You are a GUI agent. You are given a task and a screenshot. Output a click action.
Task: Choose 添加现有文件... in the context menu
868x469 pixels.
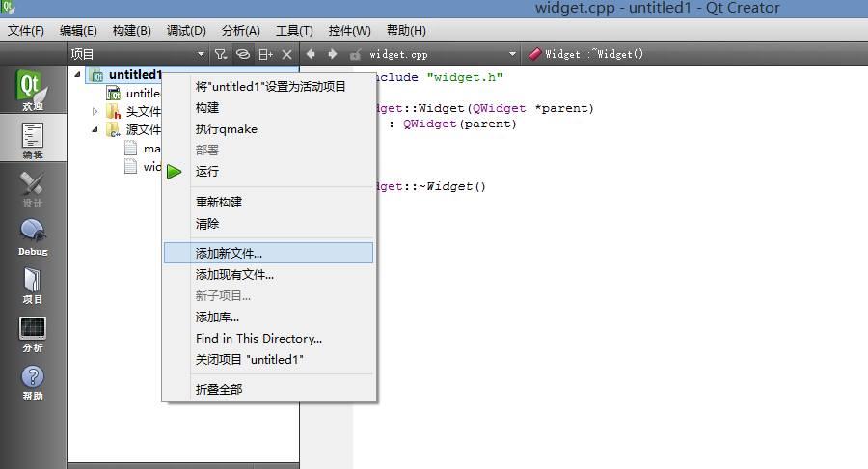point(268,275)
